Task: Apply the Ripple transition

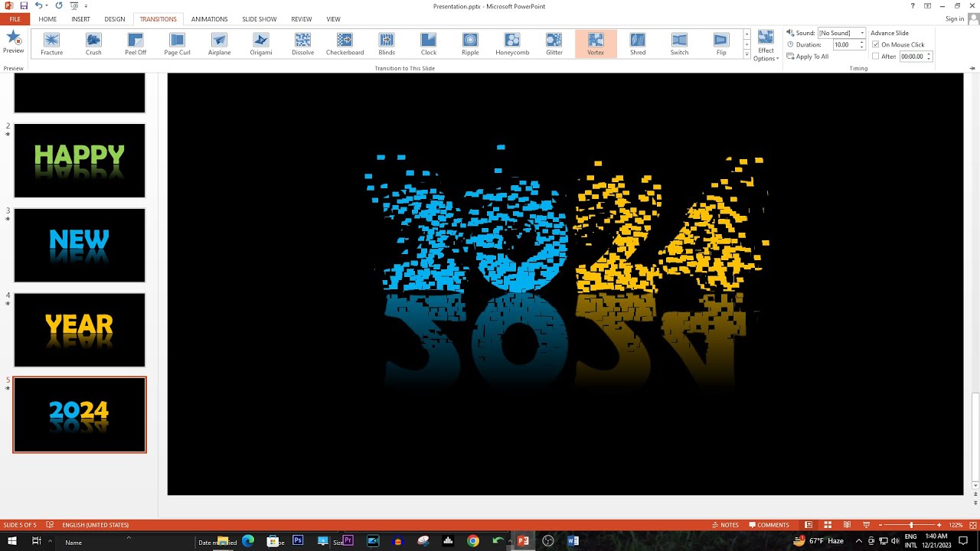Action: point(470,44)
